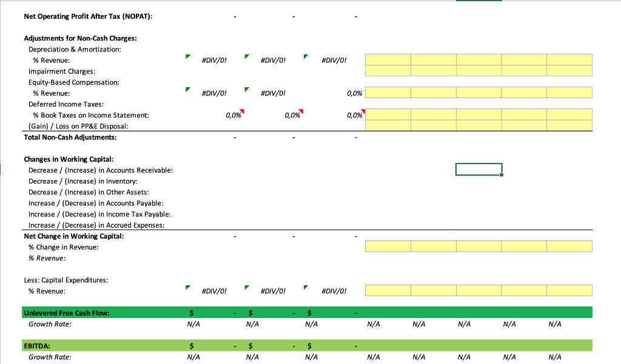
Task: Click second 0,0% cell in Book Taxes row
Action: tap(292, 116)
